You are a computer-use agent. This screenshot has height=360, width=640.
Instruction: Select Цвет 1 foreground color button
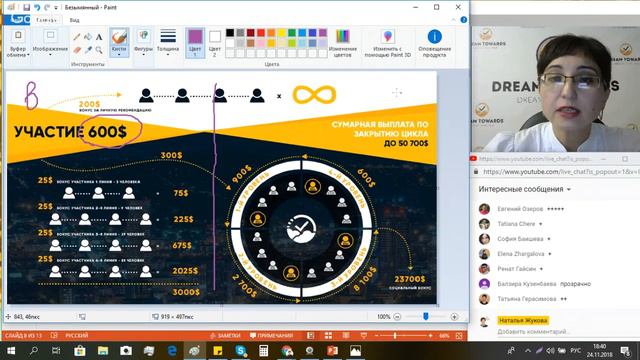[195, 43]
